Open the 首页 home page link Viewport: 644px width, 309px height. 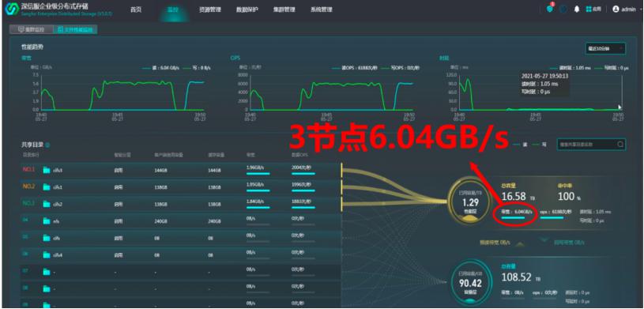click(x=136, y=9)
